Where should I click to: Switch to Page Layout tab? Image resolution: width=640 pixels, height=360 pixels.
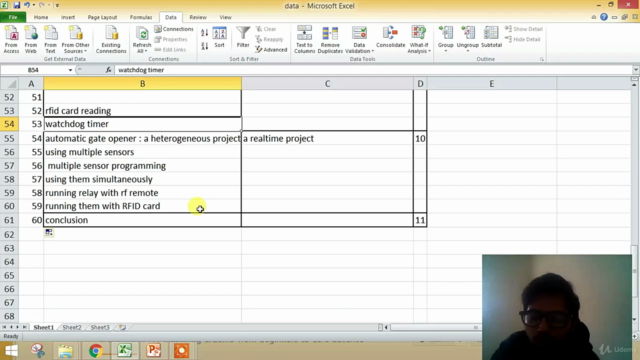coord(102,17)
